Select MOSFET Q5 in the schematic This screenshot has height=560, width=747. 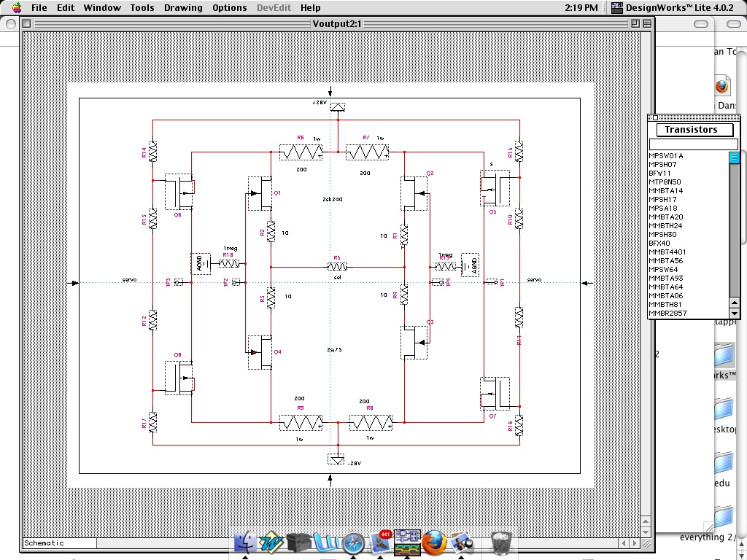tap(495, 189)
